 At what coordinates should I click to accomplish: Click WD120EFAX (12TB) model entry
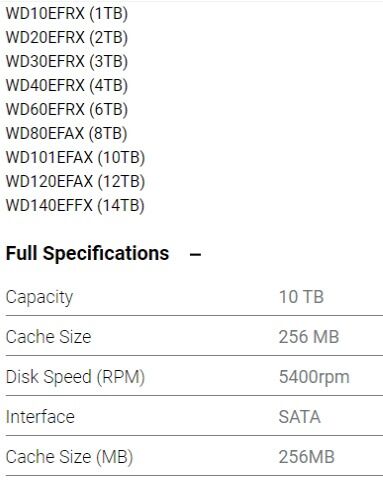(x=75, y=182)
